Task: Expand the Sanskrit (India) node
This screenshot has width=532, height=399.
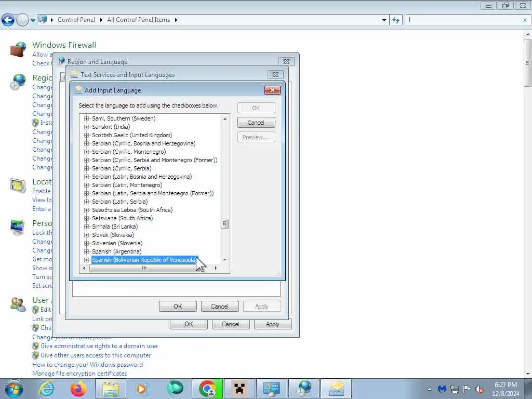Action: pos(86,127)
